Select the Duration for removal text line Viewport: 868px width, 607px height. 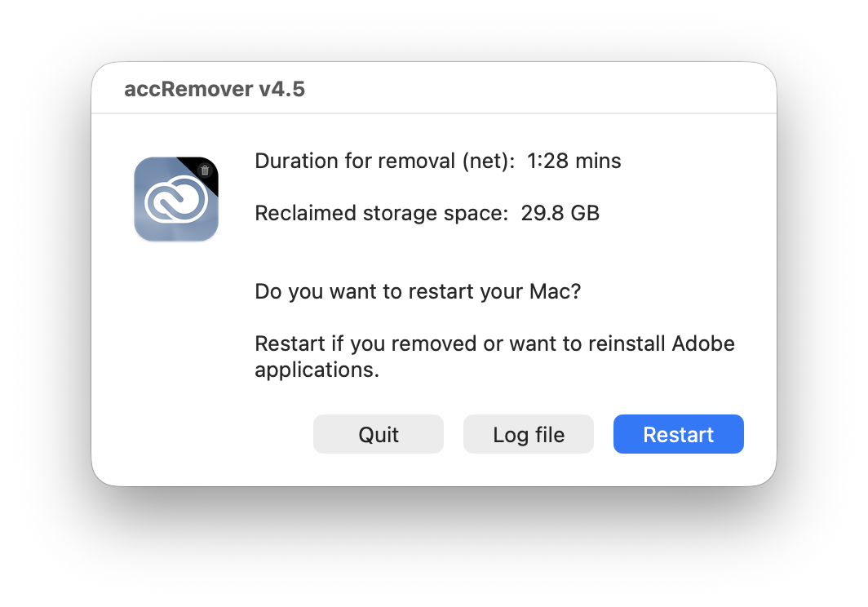(438, 161)
